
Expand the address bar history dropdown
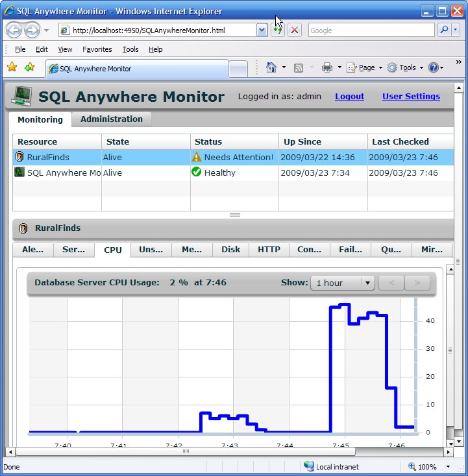pos(262,30)
